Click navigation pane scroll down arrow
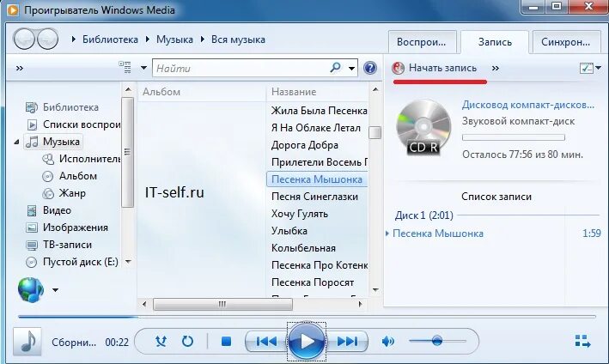Viewport: 609px width, 364px height. (x=128, y=262)
